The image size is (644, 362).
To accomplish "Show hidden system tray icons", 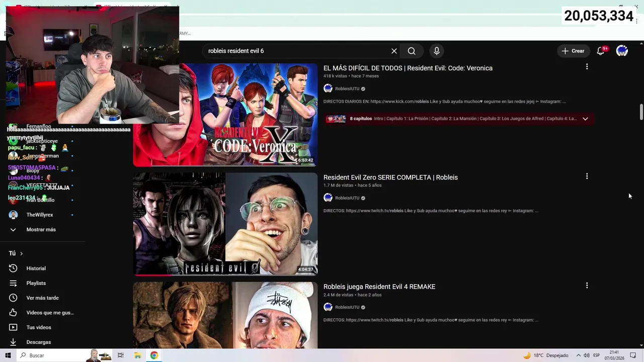I will tap(578, 355).
